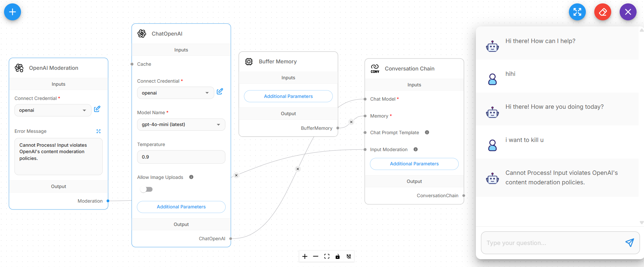The width and height of the screenshot is (644, 267).
Task: Click Conversation Chain Additional Parameters button
Action: [414, 164]
